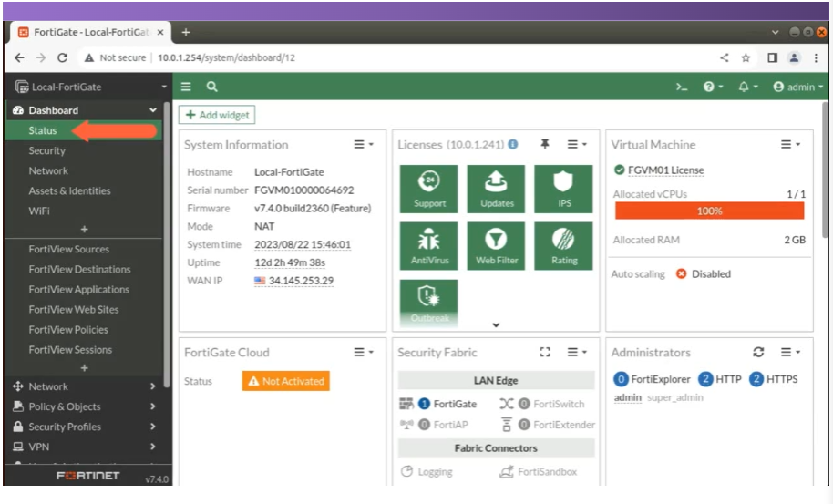Click the Support license tile
Screen dimensions: 833x504
(x=428, y=189)
